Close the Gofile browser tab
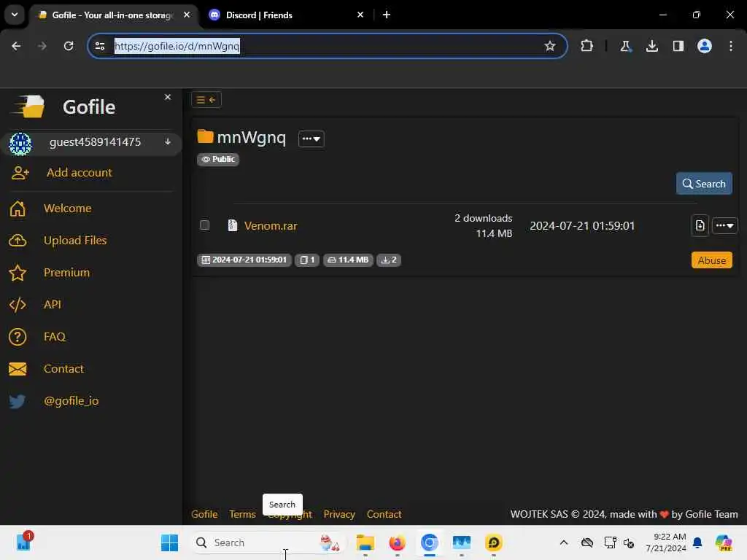747x560 pixels. coord(187,15)
